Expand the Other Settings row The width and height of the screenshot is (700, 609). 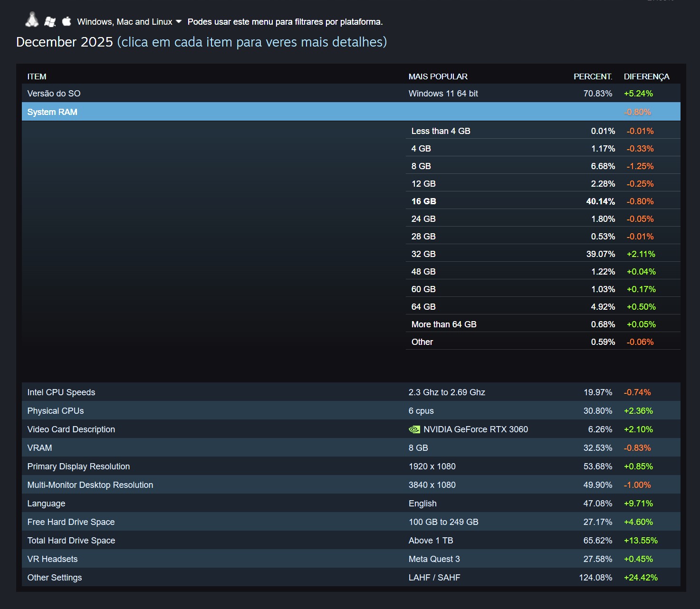(55, 578)
